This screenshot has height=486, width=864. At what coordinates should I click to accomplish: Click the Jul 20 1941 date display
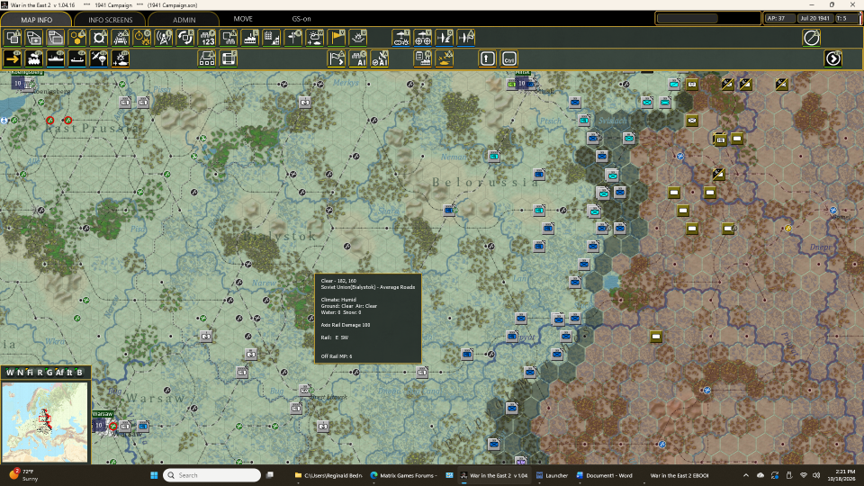pos(815,18)
